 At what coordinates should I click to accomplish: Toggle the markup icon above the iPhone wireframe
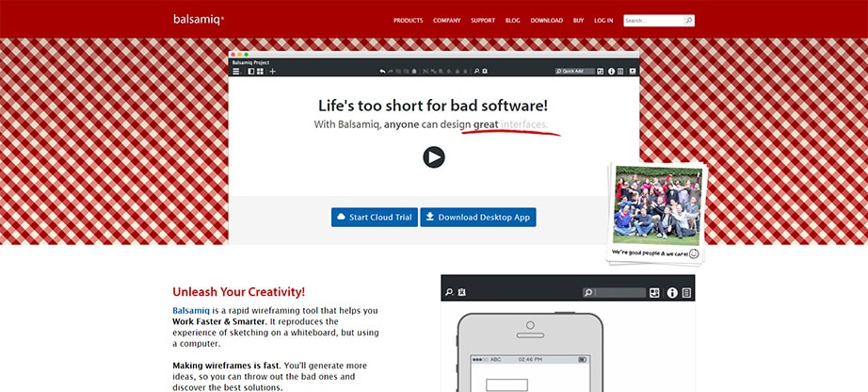[462, 292]
